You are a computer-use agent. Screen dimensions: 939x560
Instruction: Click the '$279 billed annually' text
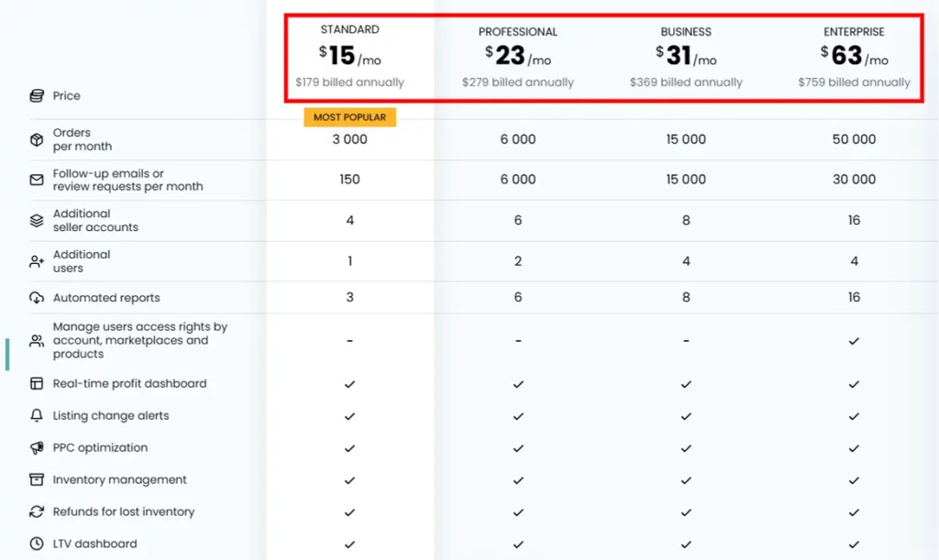coord(518,82)
